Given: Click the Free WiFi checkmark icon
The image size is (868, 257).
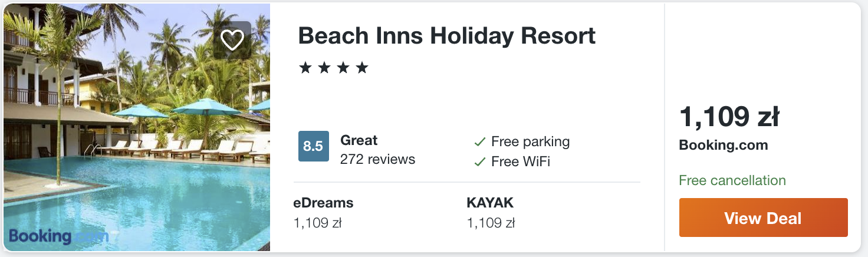Looking at the screenshot, I should pyautogui.click(x=480, y=162).
